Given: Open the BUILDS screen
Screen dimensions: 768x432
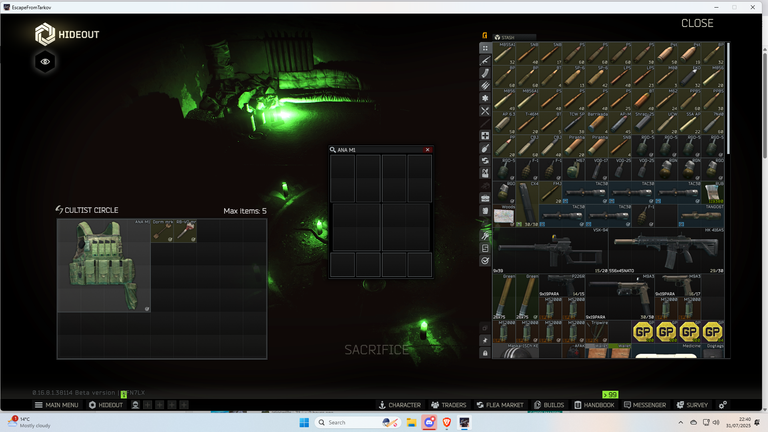Looking at the screenshot, I should click(549, 405).
